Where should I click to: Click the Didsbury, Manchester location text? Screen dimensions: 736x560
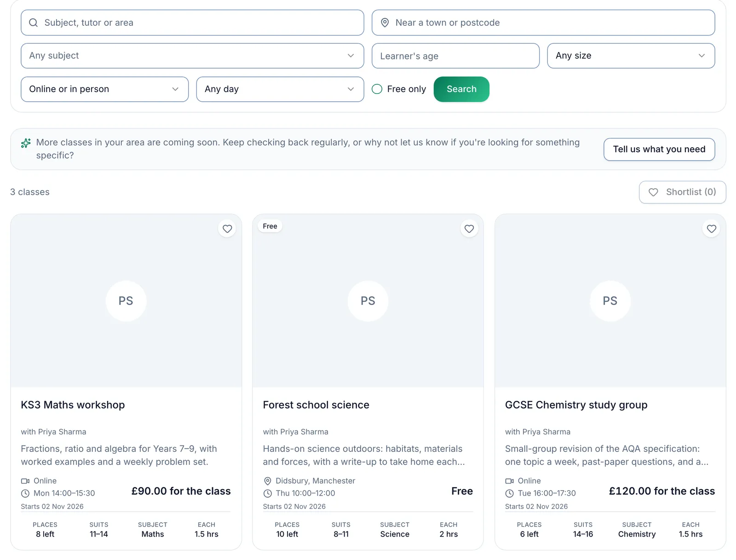316,481
